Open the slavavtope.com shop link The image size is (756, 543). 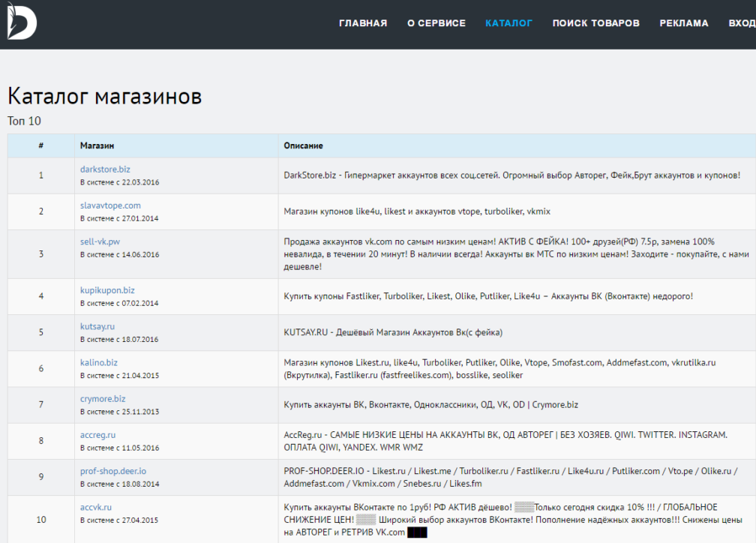pos(110,205)
